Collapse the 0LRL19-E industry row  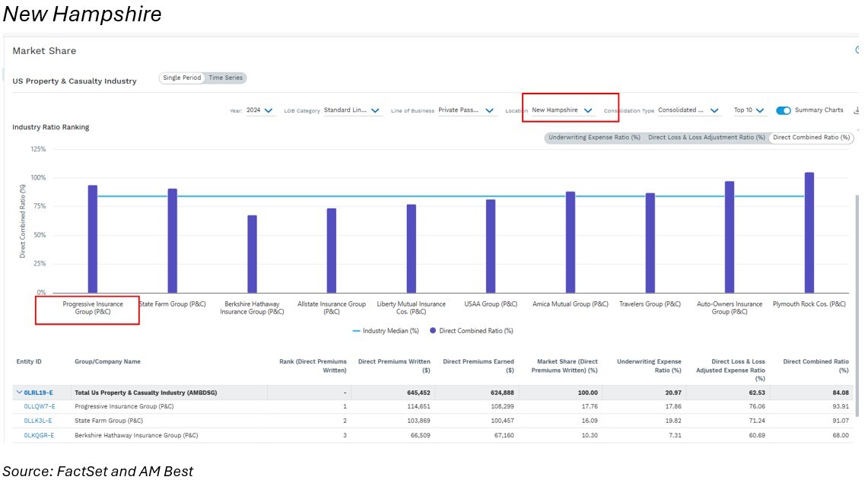point(19,393)
